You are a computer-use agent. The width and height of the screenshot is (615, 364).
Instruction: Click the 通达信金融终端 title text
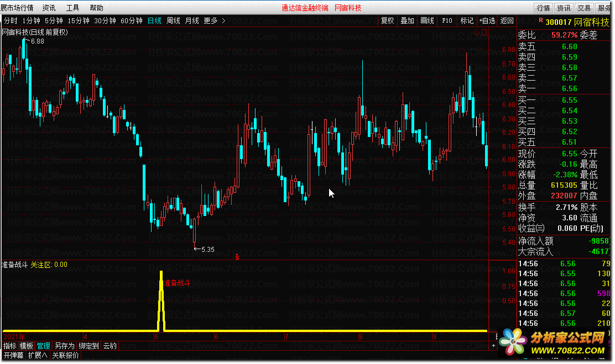(x=305, y=8)
